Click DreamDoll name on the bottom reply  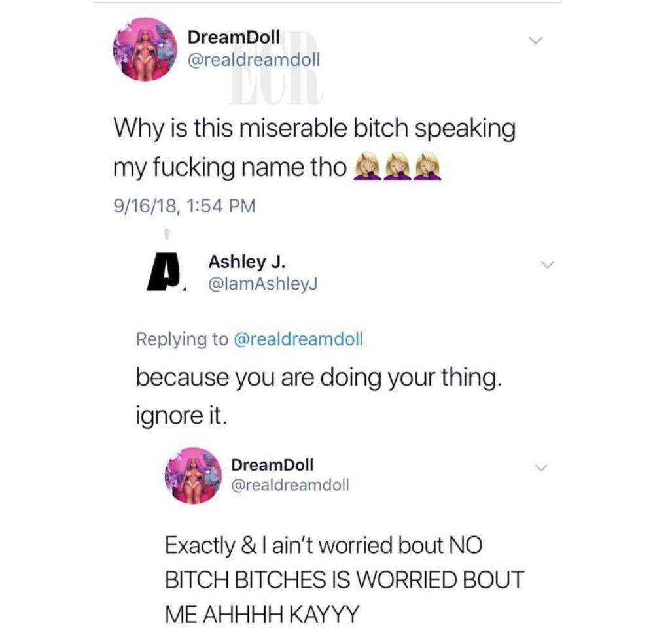272,464
